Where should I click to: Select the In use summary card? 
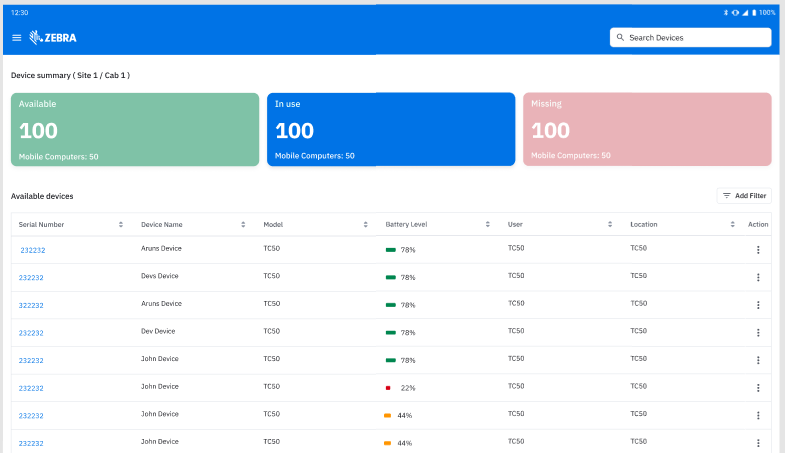coord(391,129)
